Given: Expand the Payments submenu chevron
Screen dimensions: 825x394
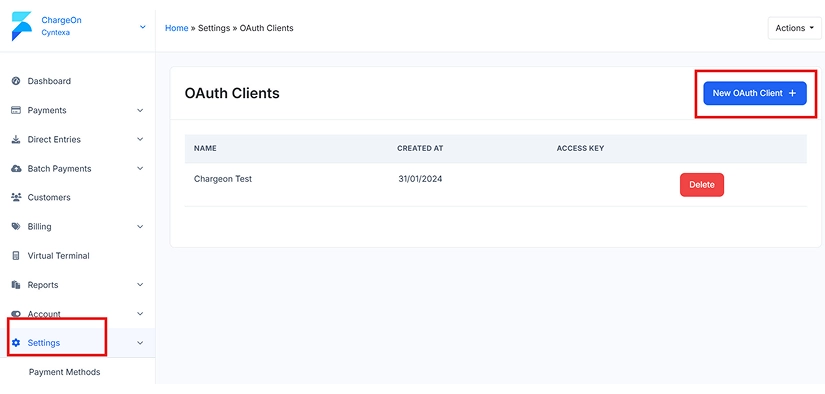Looking at the screenshot, I should (x=140, y=110).
